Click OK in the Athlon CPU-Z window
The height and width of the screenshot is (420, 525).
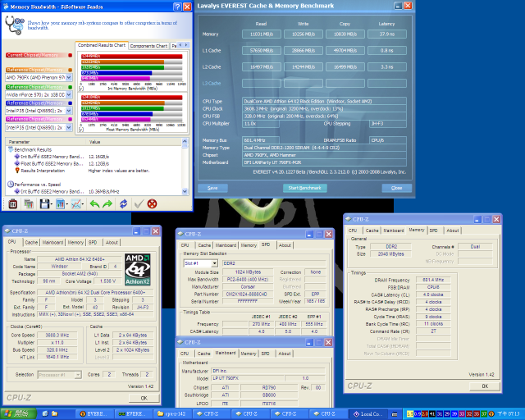[x=144, y=398]
